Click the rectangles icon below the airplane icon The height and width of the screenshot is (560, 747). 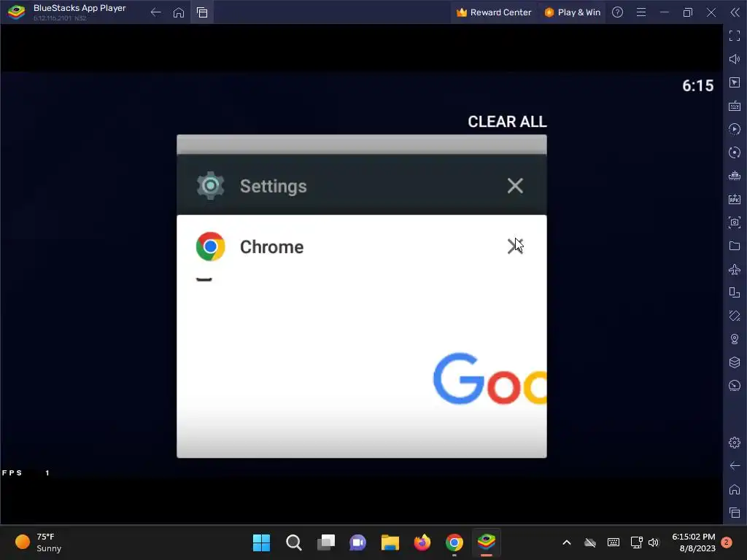click(735, 292)
